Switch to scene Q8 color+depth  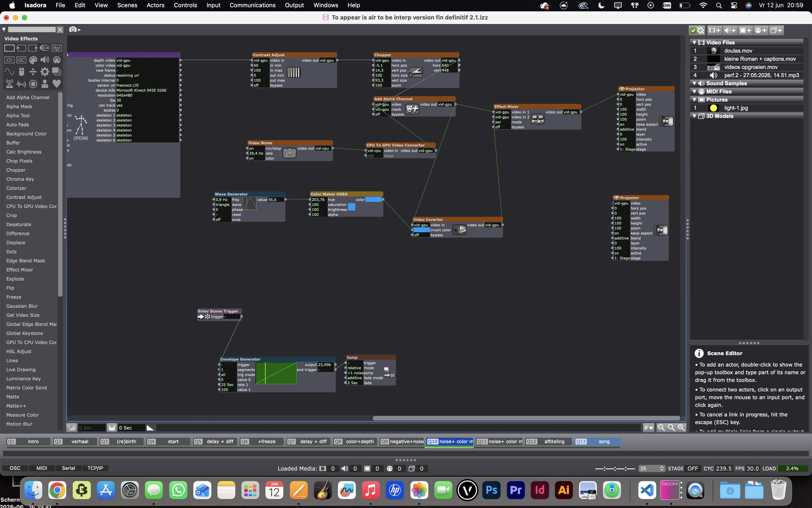[355, 442]
